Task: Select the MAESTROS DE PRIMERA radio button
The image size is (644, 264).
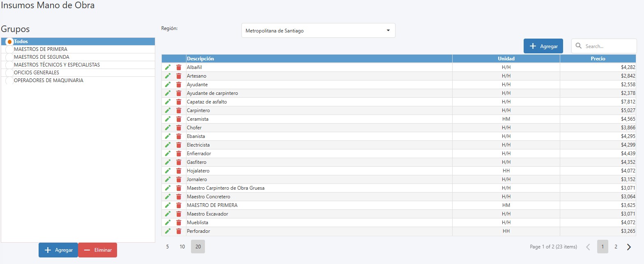Action: 9,50
